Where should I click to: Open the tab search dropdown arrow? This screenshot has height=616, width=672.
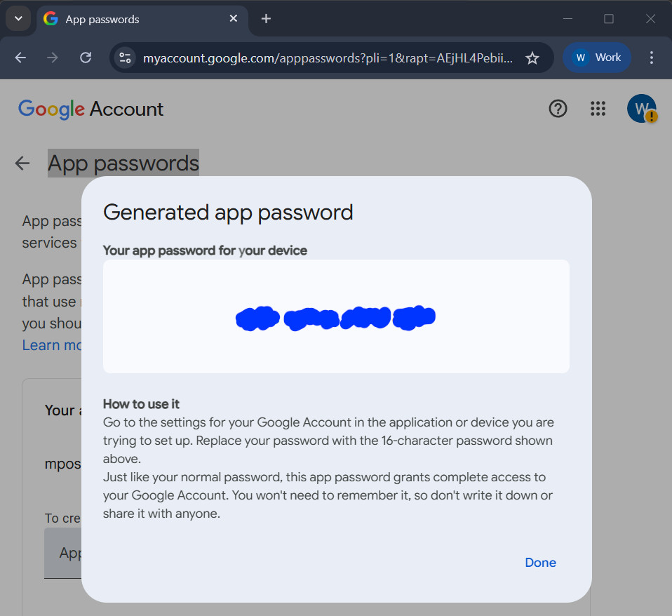tap(19, 19)
